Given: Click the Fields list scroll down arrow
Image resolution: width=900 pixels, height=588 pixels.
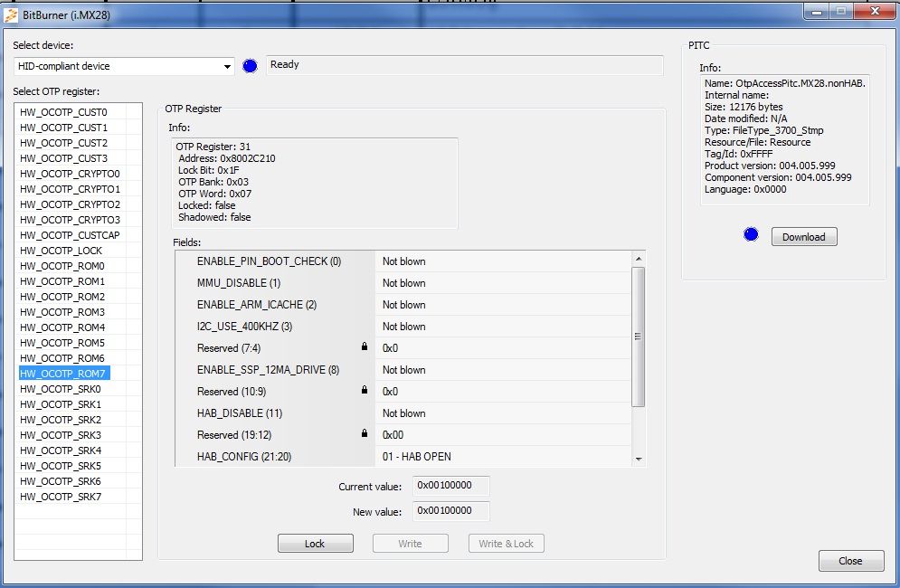Looking at the screenshot, I should 639,459.
